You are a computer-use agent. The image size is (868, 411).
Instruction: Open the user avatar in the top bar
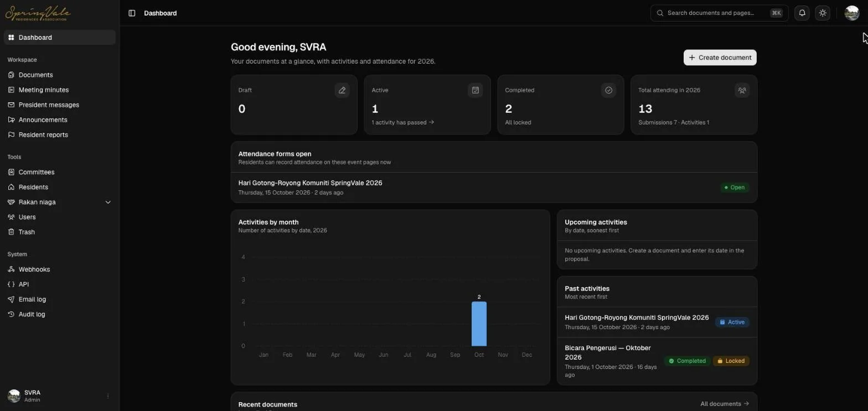click(x=851, y=13)
